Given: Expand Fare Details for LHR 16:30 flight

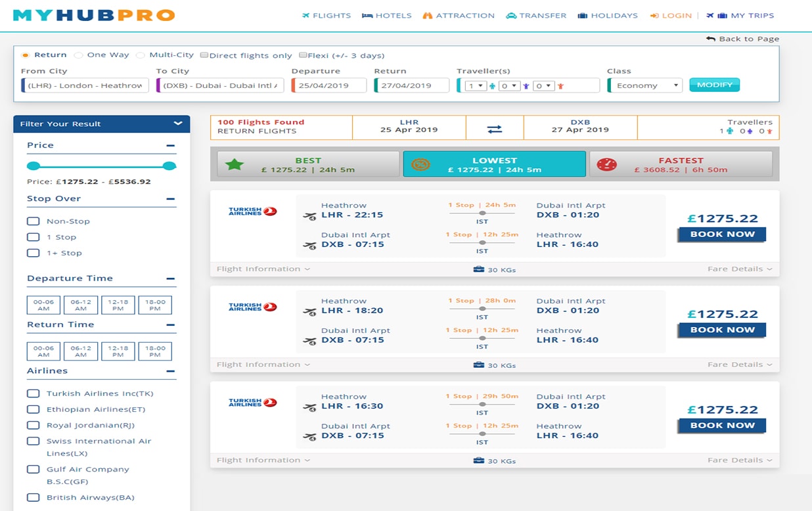Looking at the screenshot, I should 740,460.
